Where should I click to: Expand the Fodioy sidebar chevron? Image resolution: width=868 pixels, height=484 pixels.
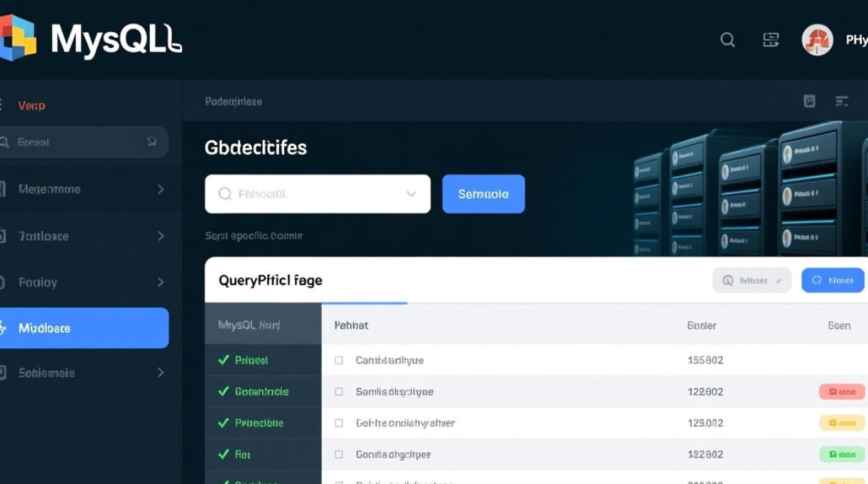click(x=160, y=282)
